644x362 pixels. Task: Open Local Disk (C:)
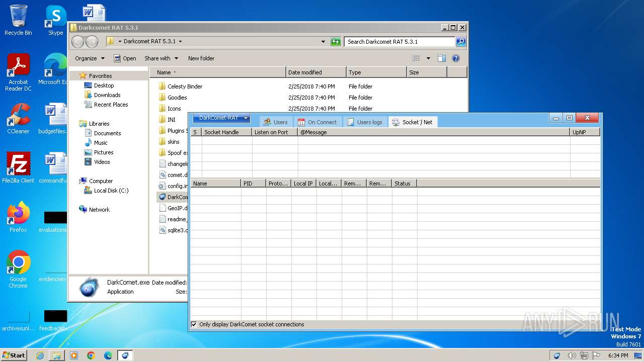coord(111,191)
